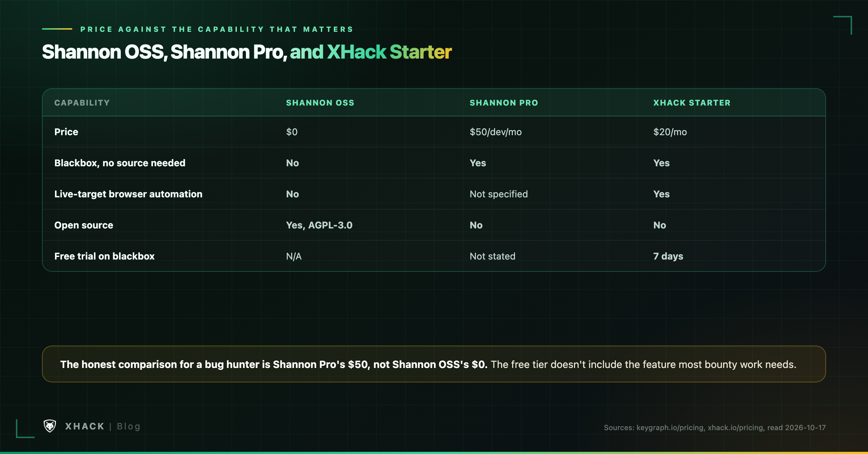The image size is (868, 454).
Task: Click the SHANNON PRO column header
Action: click(x=504, y=103)
